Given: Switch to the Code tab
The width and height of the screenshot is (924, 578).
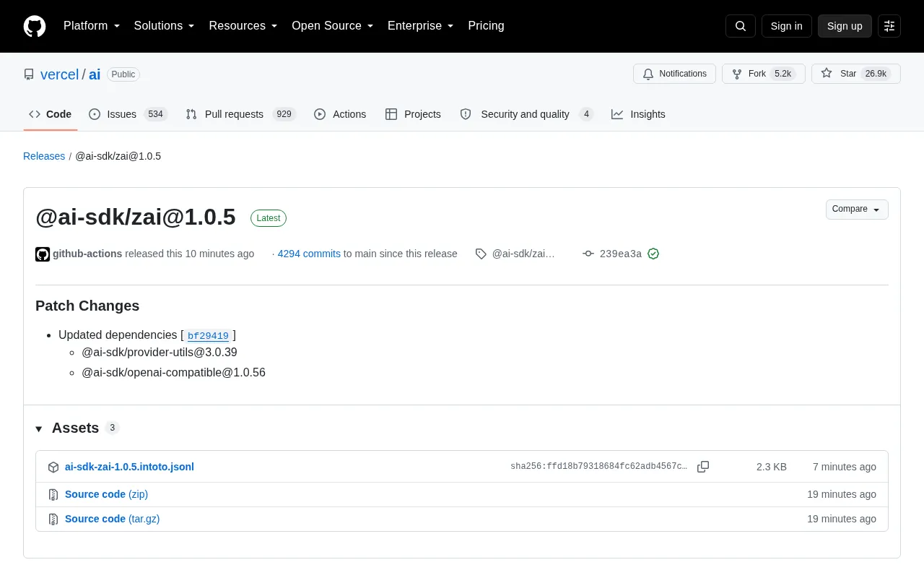Looking at the screenshot, I should point(51,114).
